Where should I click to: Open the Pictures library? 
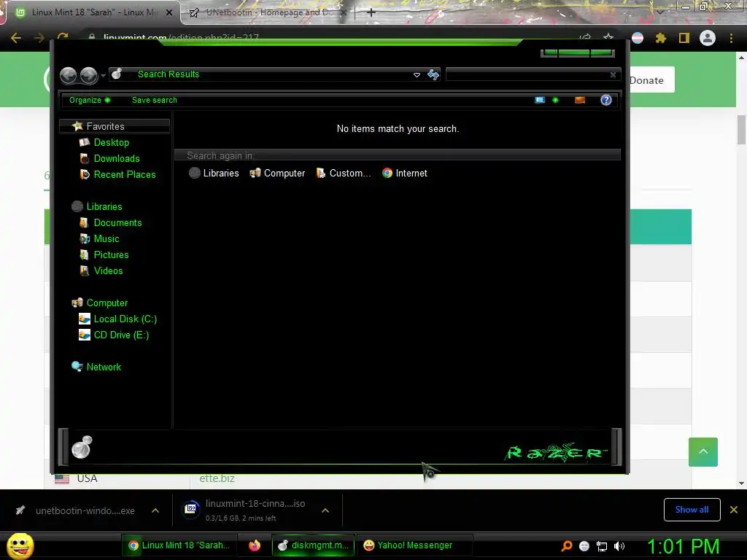point(111,254)
